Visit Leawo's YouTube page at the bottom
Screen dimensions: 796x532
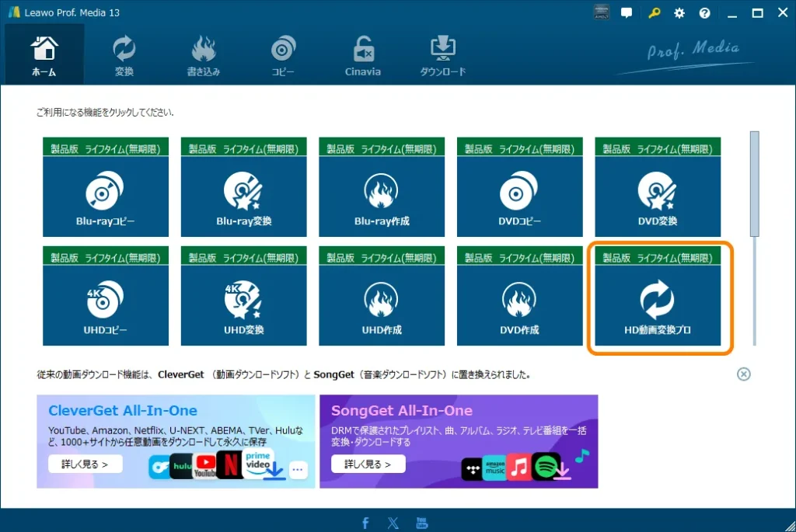pos(421,522)
